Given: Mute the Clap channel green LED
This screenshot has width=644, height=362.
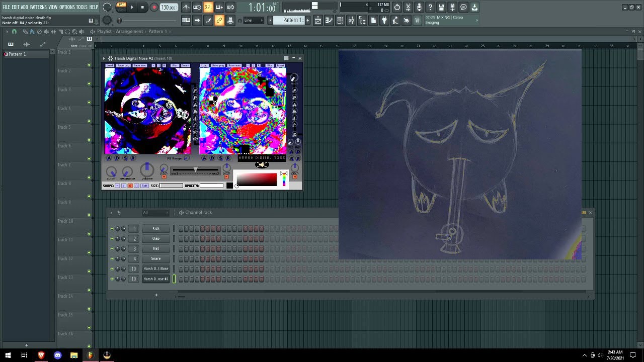Looking at the screenshot, I should pyautogui.click(x=112, y=238).
